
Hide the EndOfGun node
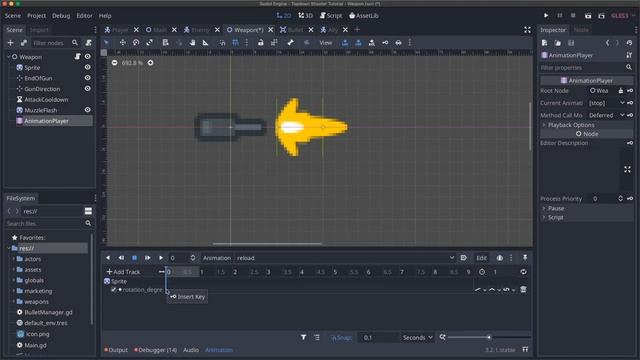(x=87, y=78)
